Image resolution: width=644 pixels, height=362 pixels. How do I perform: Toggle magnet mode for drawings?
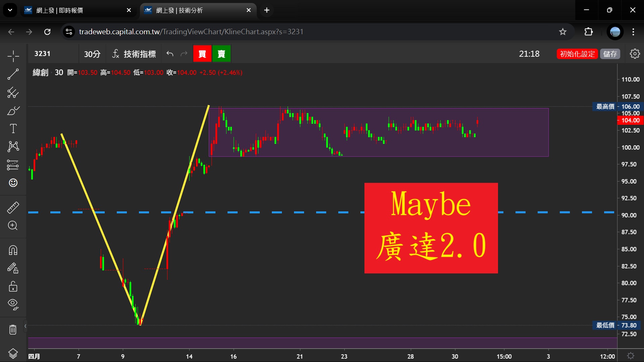click(13, 250)
